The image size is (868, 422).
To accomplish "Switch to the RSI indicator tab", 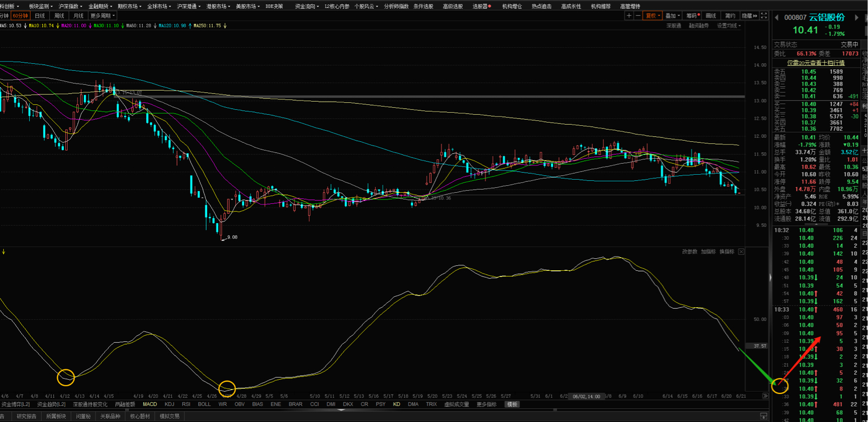I will coord(186,404).
